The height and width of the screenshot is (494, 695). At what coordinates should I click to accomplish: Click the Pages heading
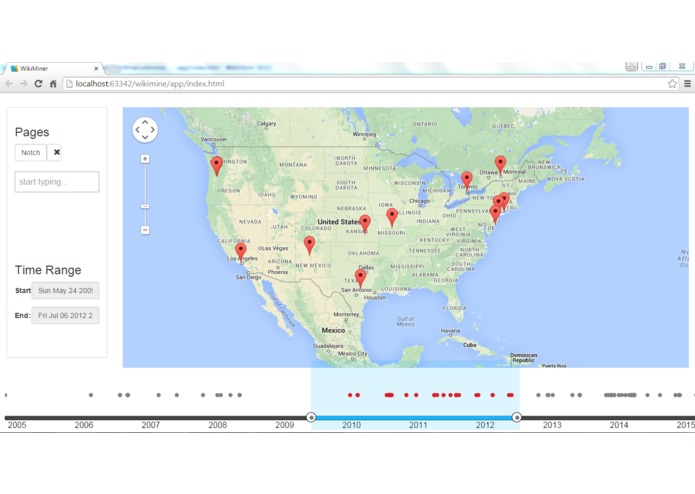click(x=32, y=132)
